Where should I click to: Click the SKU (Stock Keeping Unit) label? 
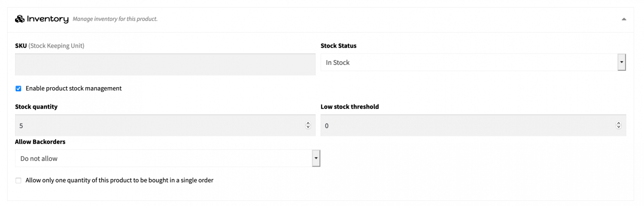(x=50, y=45)
